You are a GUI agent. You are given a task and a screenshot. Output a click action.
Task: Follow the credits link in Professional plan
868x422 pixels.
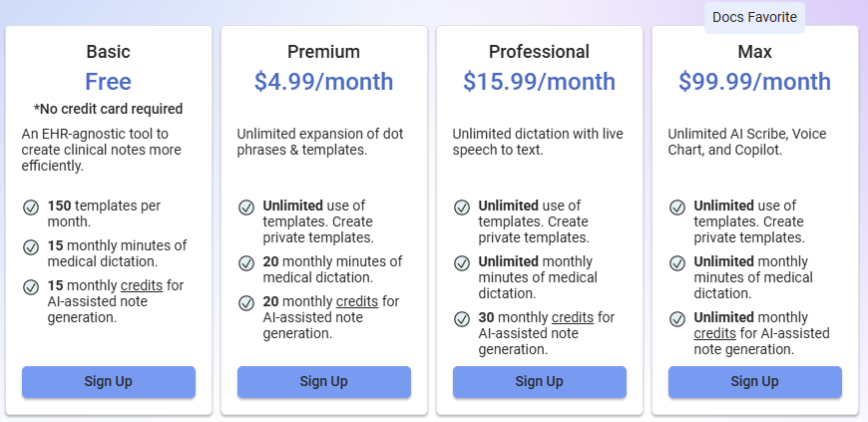(572, 318)
